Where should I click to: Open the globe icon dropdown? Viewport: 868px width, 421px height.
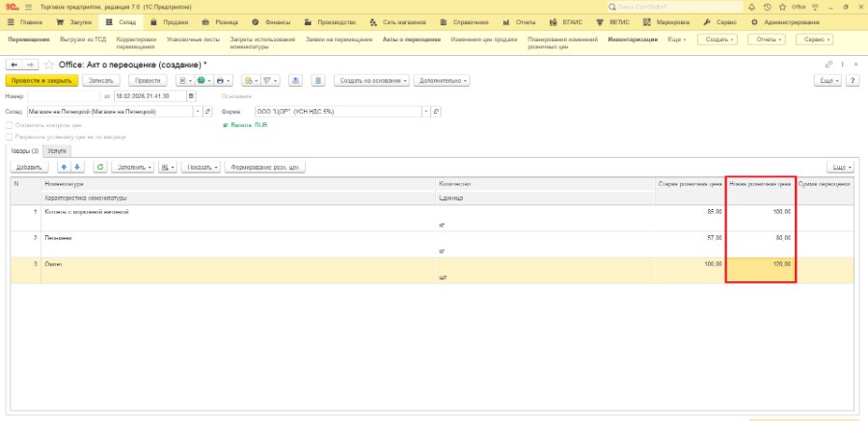coord(203,80)
